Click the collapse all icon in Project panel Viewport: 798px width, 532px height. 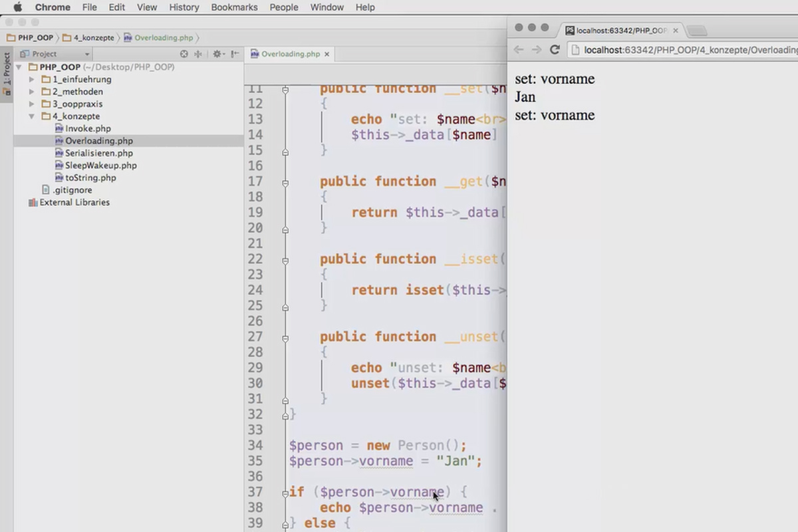(x=198, y=54)
